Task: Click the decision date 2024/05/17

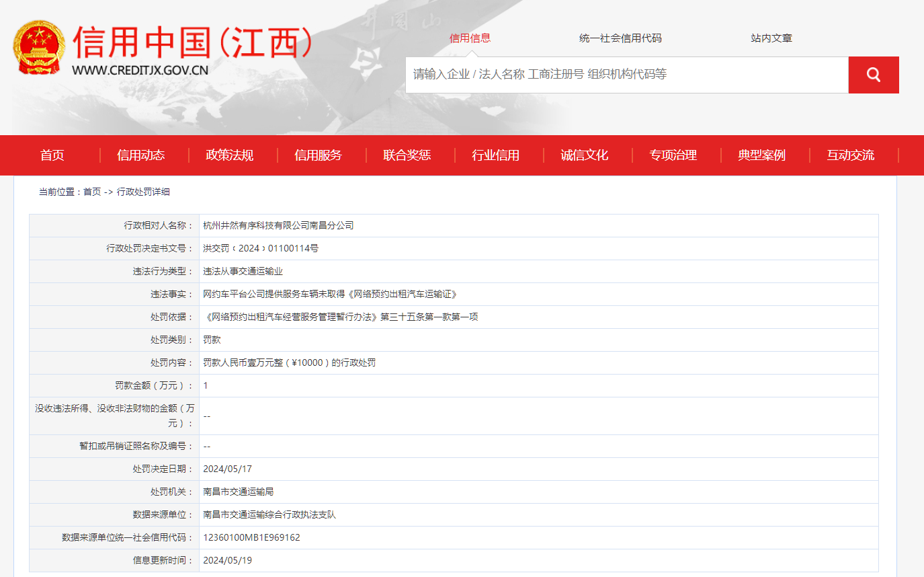Action: pyautogui.click(x=227, y=469)
